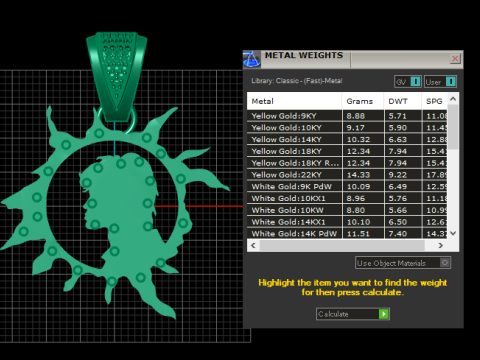Click the Metal Weights flask icon

tap(251, 59)
